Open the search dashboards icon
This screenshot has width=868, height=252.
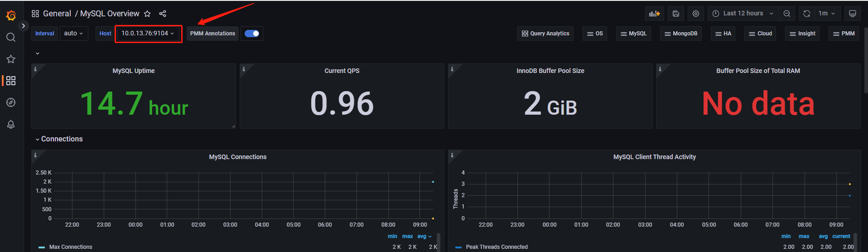[x=11, y=37]
